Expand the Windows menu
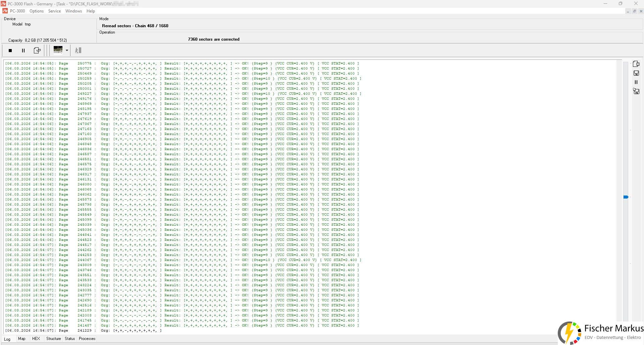 tap(73, 11)
